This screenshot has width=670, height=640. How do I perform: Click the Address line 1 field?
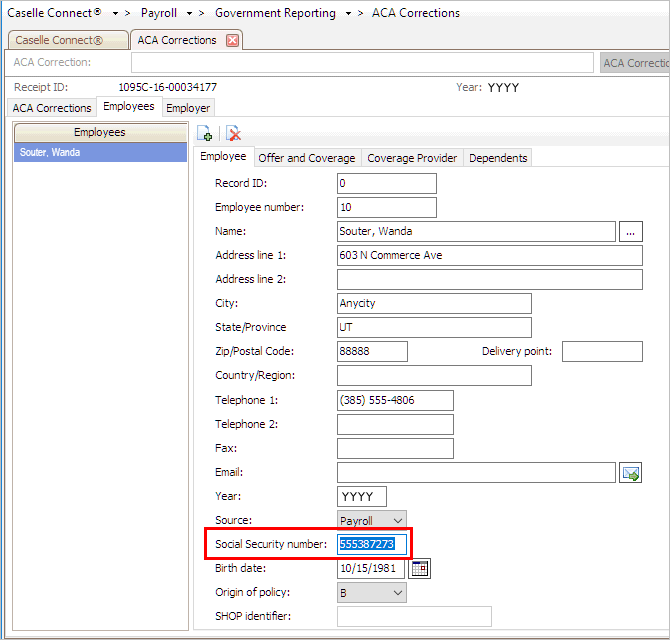(489, 256)
